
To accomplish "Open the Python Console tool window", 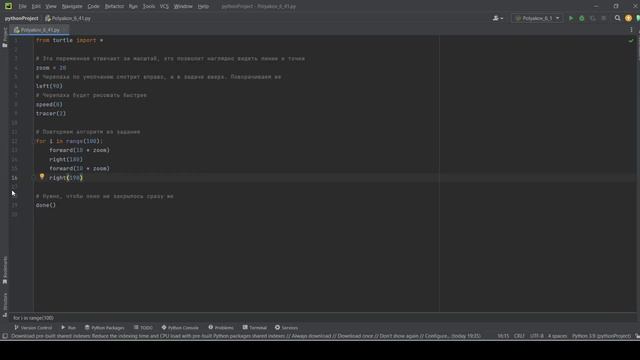I will click(x=180, y=327).
